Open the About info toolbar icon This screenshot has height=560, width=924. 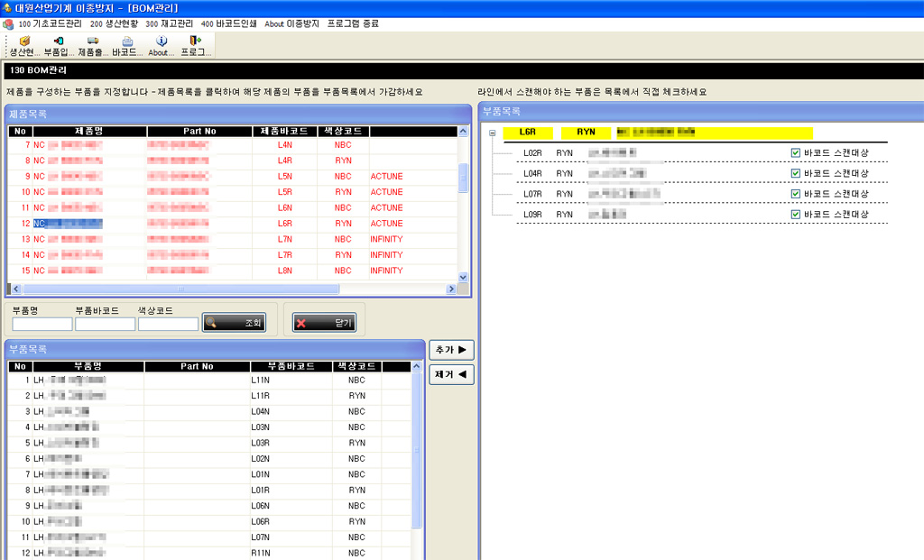[x=162, y=41]
